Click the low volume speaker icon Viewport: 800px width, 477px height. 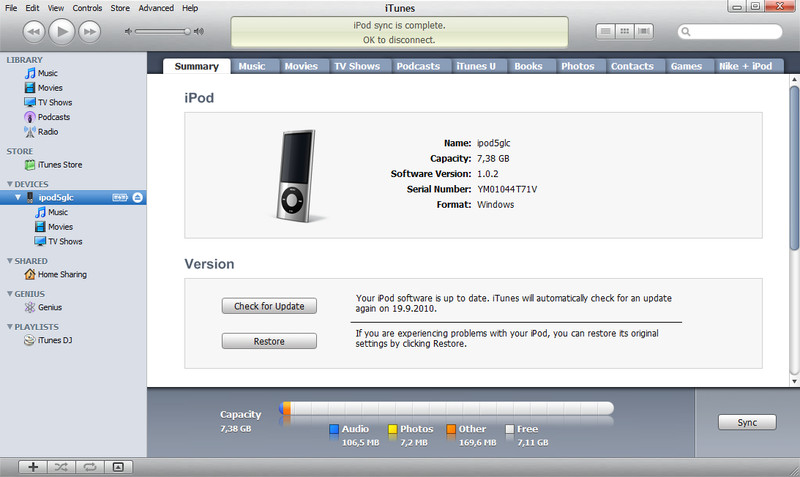[x=128, y=32]
